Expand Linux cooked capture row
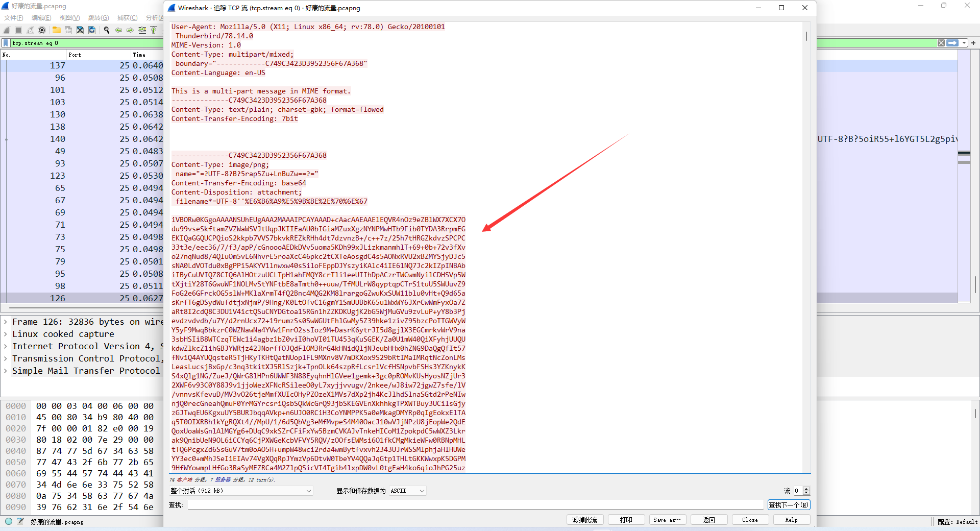The width and height of the screenshot is (980, 531). pyautogui.click(x=6, y=334)
